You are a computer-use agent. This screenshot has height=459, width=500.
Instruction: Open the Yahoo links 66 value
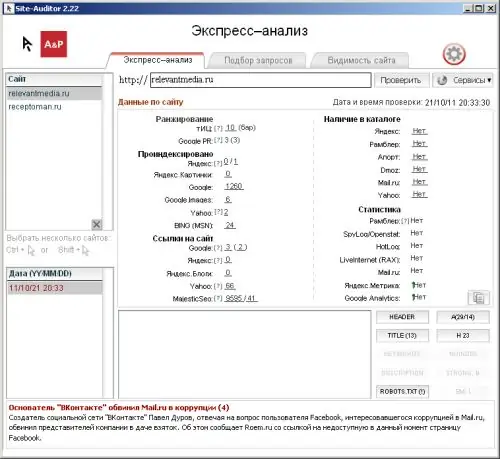tap(230, 286)
